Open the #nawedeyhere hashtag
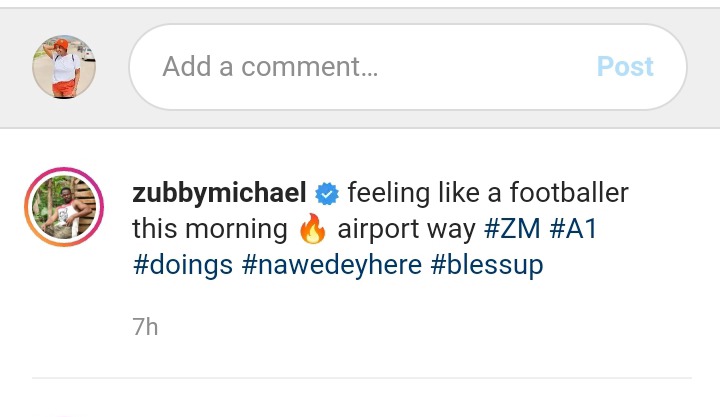The image size is (720, 417). (x=332, y=265)
